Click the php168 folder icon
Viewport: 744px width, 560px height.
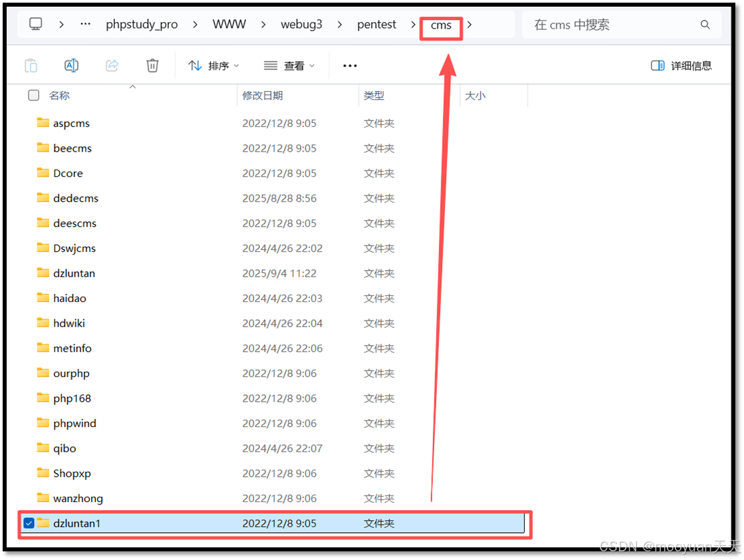click(x=43, y=398)
